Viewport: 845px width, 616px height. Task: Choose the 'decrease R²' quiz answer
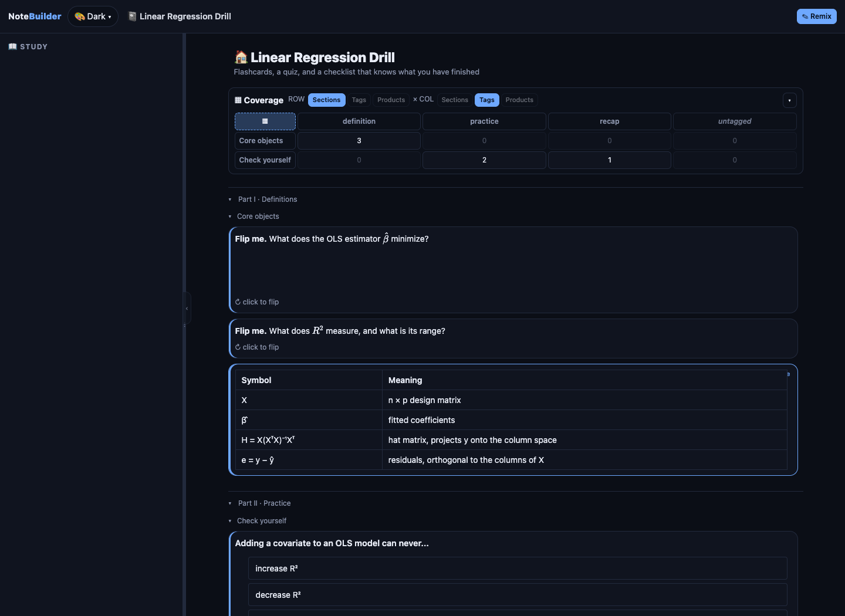point(518,595)
